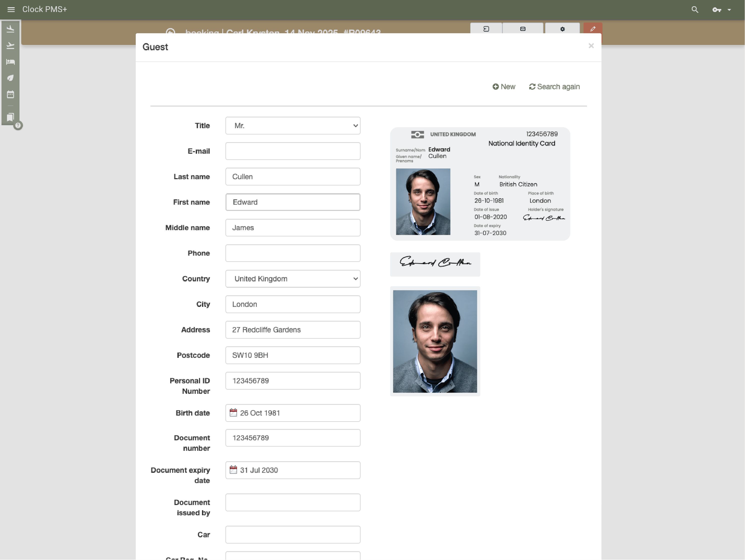The width and height of the screenshot is (745, 560).
Task: Open the in-house guests bed icon
Action: pos(10,62)
